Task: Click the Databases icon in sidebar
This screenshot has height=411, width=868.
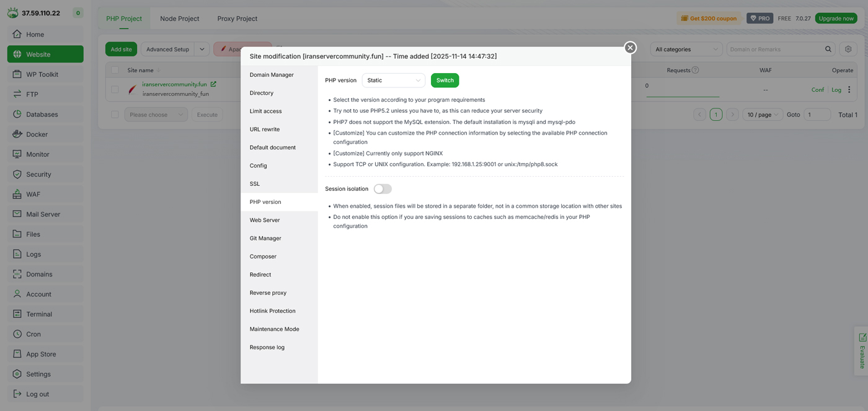Action: pos(17,115)
